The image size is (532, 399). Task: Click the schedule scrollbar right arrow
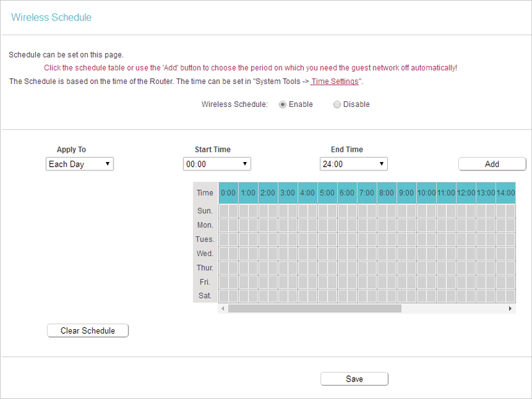pos(510,309)
